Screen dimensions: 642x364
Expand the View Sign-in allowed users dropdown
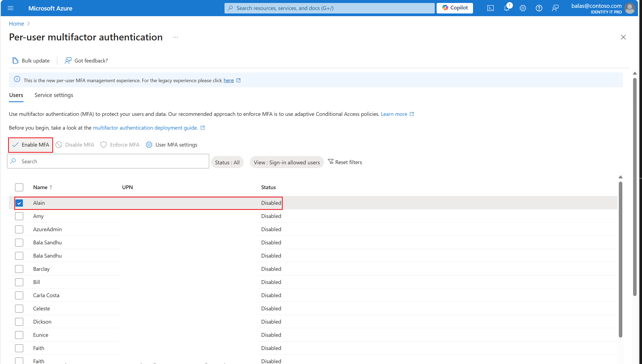point(287,162)
